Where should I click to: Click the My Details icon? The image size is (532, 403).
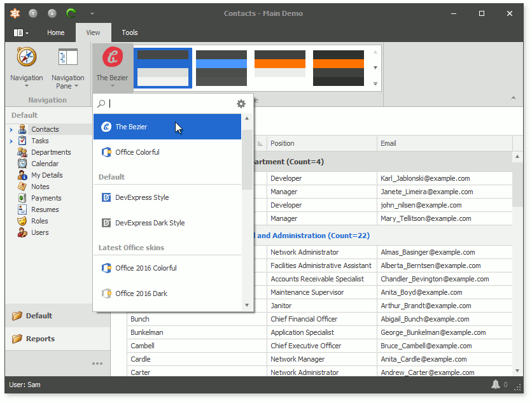[22, 175]
